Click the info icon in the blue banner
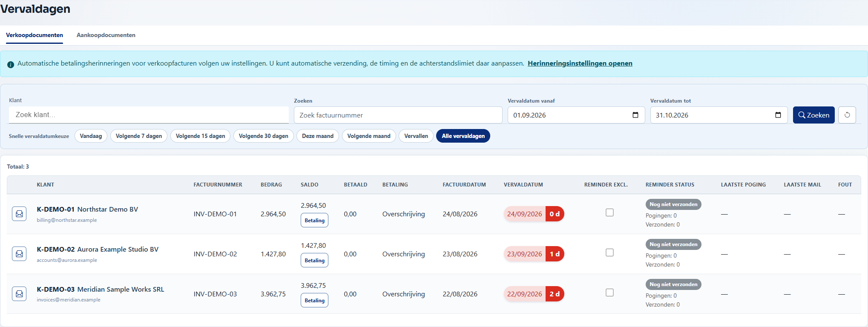 (x=11, y=64)
